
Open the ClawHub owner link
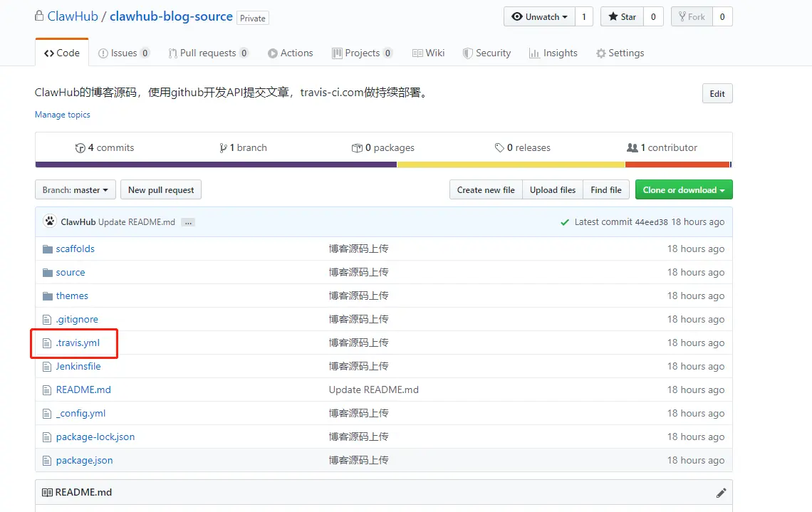(x=73, y=16)
